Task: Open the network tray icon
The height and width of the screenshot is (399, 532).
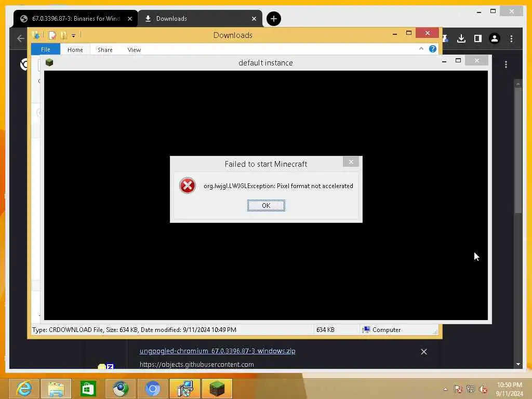Action: [x=471, y=389]
